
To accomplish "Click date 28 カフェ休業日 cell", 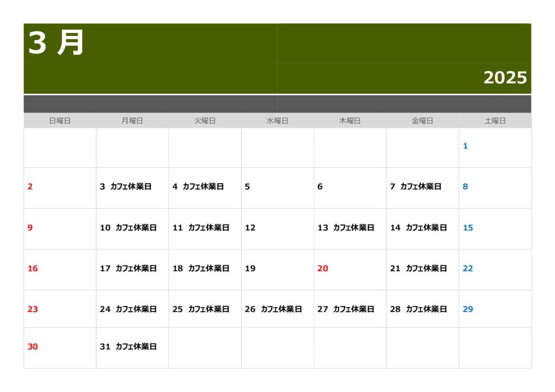I will [x=422, y=309].
